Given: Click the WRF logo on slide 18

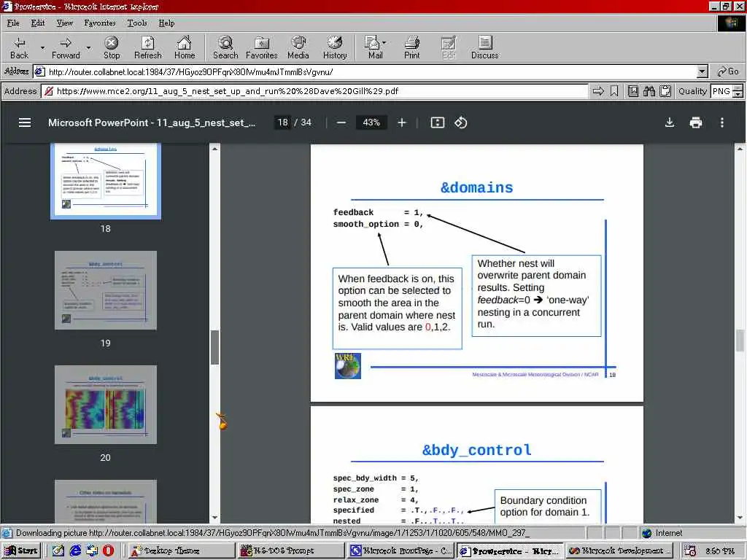Looking at the screenshot, I should click(x=348, y=366).
